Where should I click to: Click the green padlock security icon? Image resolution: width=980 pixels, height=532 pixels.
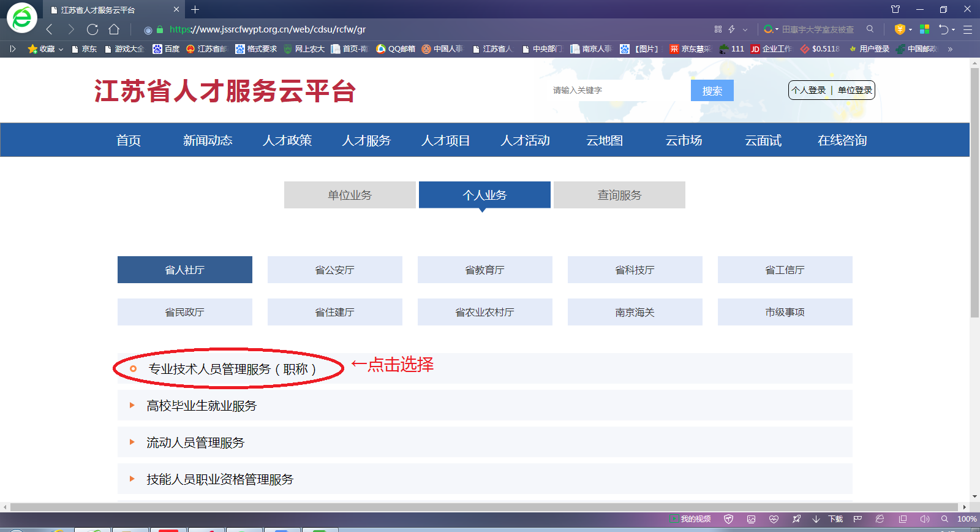click(160, 29)
